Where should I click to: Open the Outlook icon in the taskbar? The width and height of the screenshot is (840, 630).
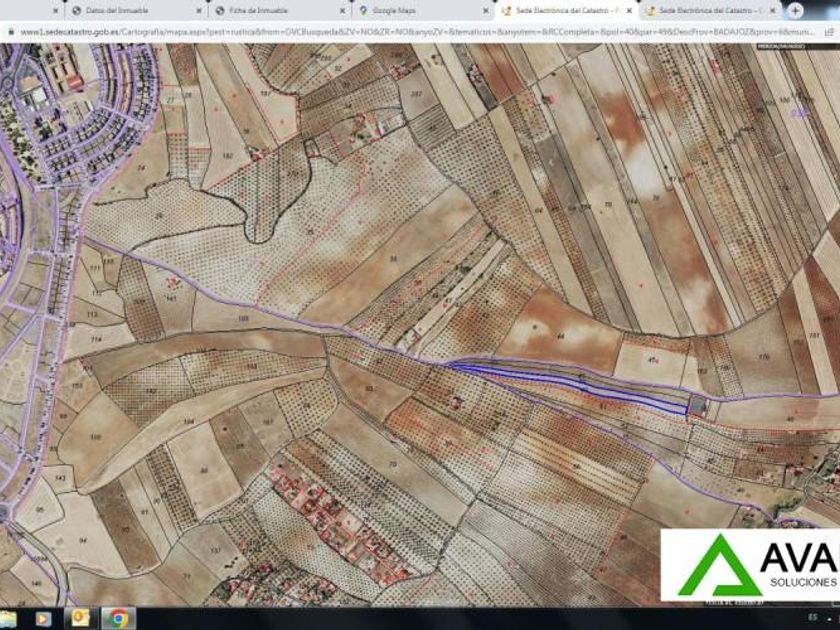click(x=80, y=619)
